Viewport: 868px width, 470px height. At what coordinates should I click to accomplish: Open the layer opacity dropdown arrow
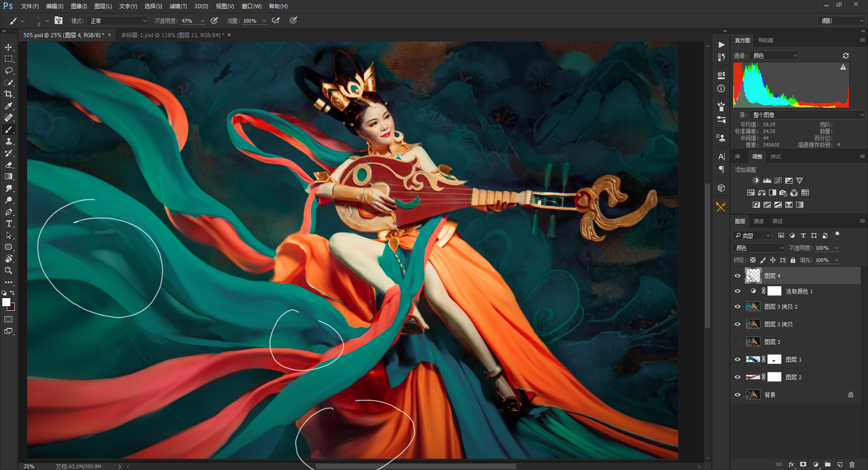point(836,248)
